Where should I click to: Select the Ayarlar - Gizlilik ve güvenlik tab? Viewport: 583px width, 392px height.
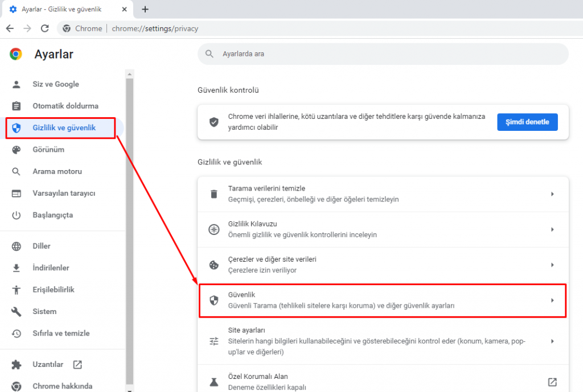click(67, 9)
